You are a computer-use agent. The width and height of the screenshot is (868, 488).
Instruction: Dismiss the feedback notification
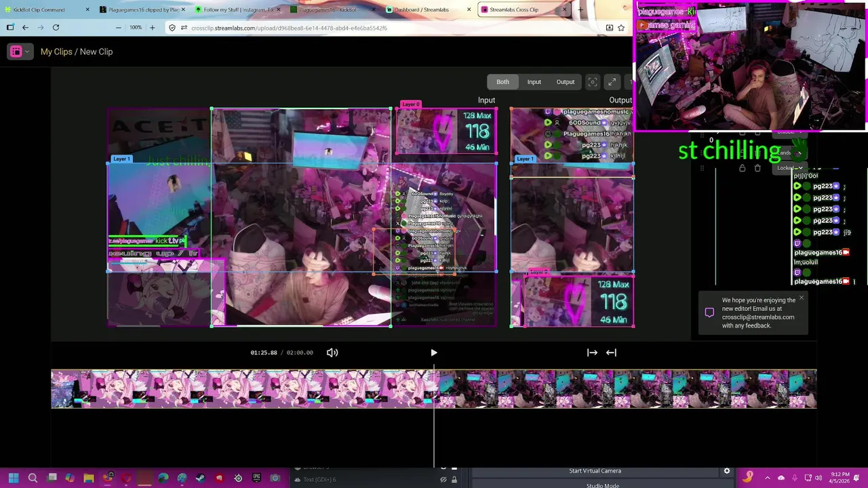[x=801, y=298]
